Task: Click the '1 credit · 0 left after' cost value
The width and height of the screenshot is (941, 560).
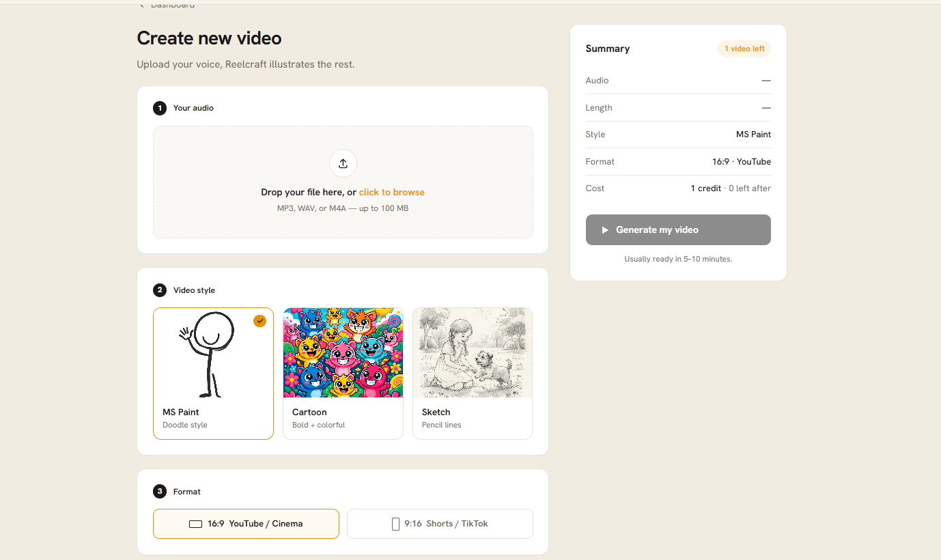Action: [x=731, y=188]
